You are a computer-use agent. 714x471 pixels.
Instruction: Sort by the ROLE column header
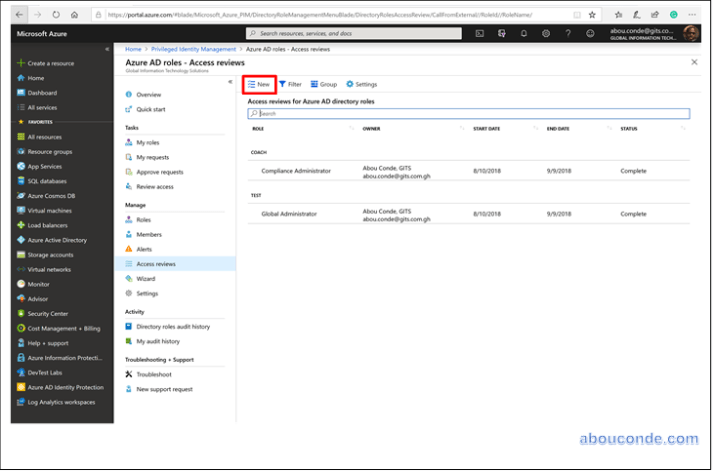[x=258, y=128]
